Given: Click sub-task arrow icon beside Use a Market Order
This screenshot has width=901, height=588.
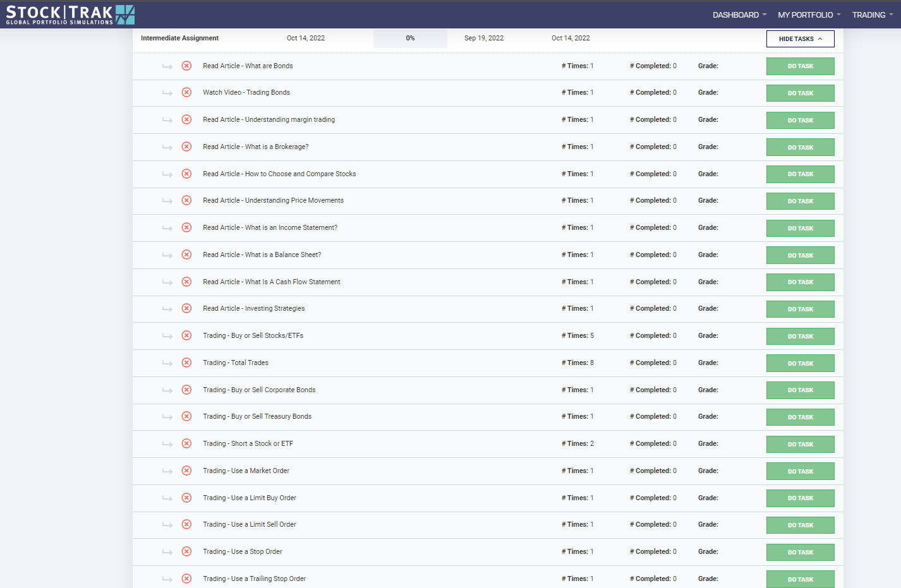Looking at the screenshot, I should 167,471.
